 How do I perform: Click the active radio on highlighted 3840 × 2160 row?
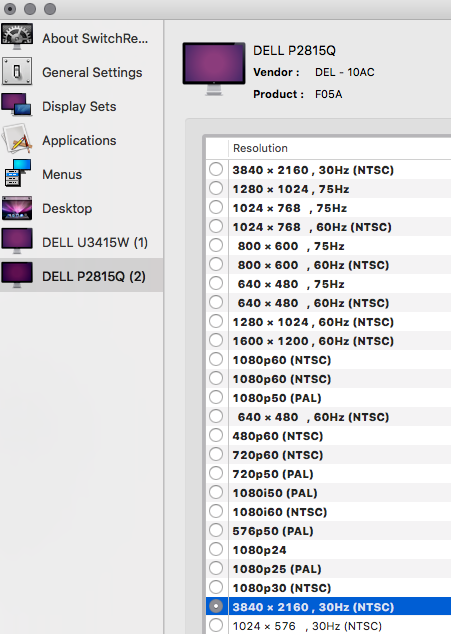pyautogui.click(x=216, y=606)
